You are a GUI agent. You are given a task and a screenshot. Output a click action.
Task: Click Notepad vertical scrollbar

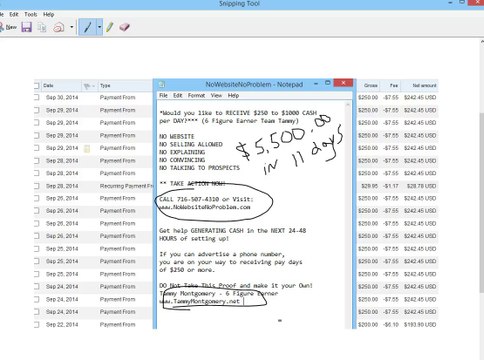pos(348,215)
